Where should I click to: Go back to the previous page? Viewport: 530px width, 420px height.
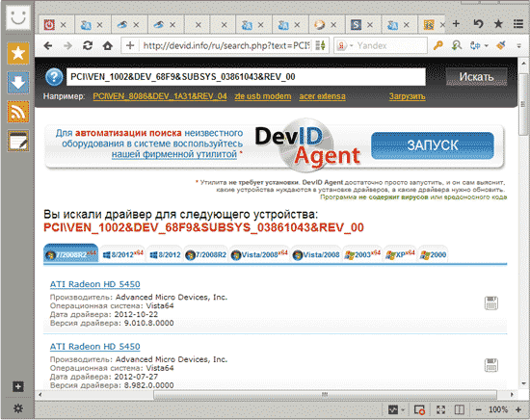click(48, 45)
